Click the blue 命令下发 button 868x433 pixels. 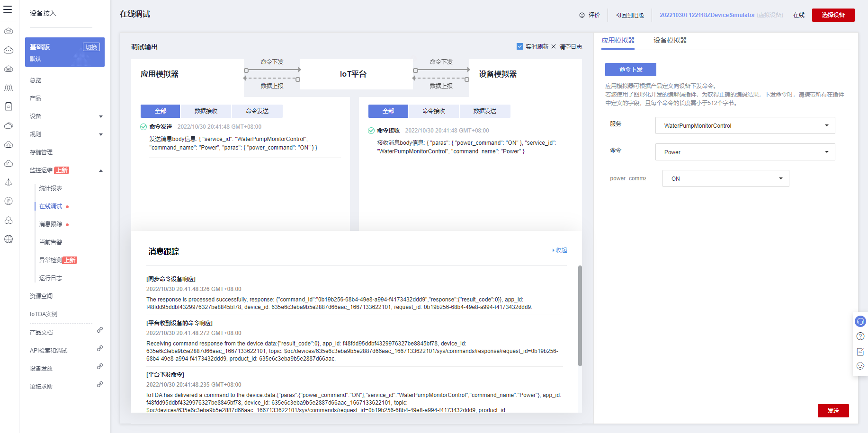(631, 70)
